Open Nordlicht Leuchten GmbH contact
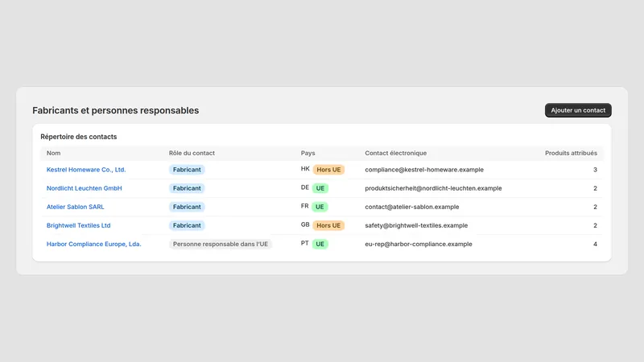This screenshot has height=362, width=644. (85, 188)
